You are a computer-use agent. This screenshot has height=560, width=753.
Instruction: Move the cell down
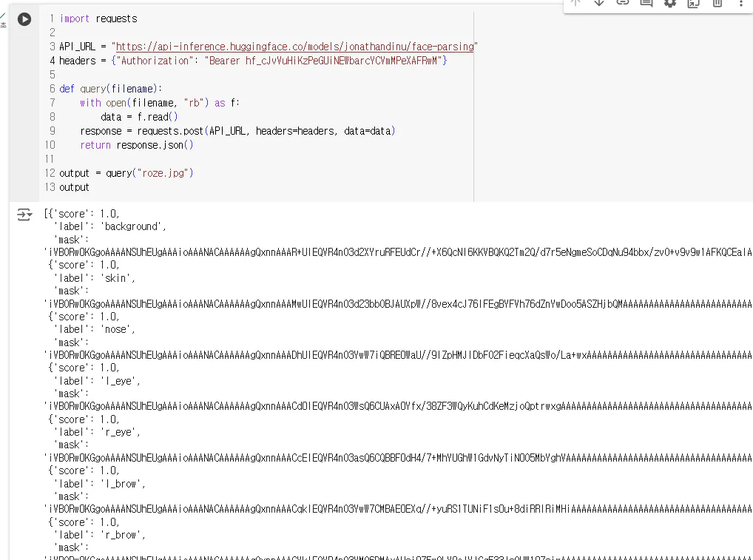[x=599, y=3]
